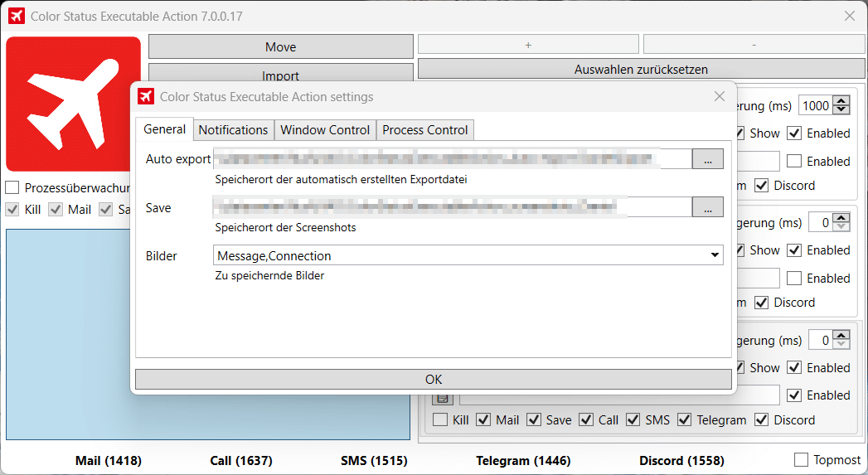Click 'Zu speichernde Bilder' hint text

pos(269,276)
